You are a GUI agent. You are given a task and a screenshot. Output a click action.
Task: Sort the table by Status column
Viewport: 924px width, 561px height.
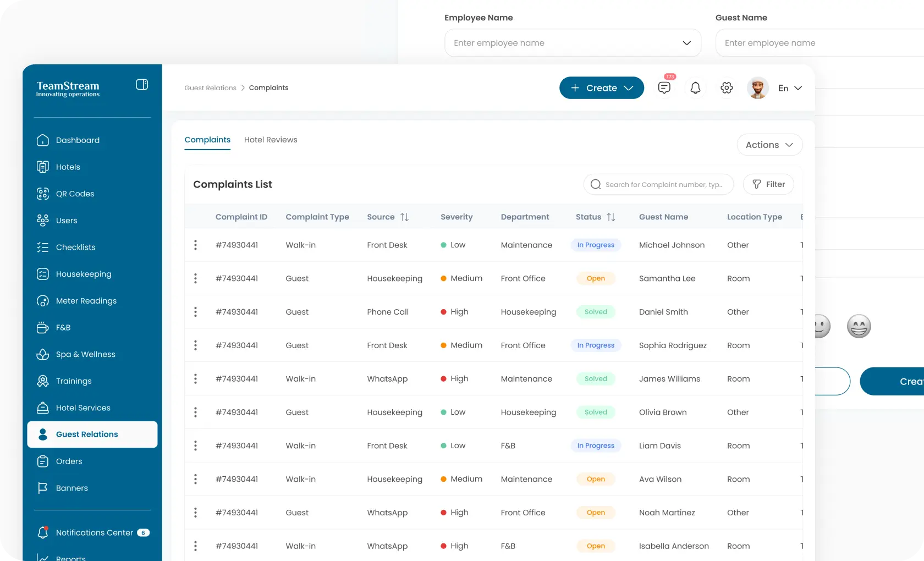[610, 217]
